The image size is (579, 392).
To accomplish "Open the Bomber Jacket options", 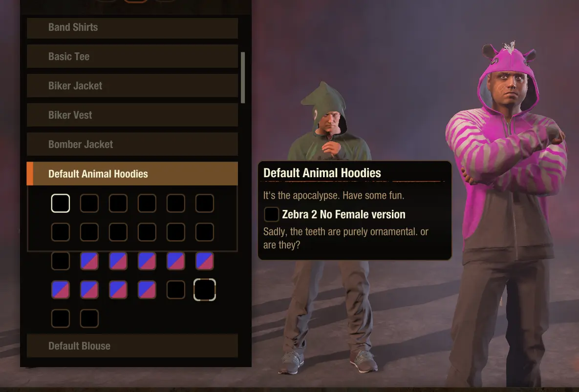I will coord(132,144).
